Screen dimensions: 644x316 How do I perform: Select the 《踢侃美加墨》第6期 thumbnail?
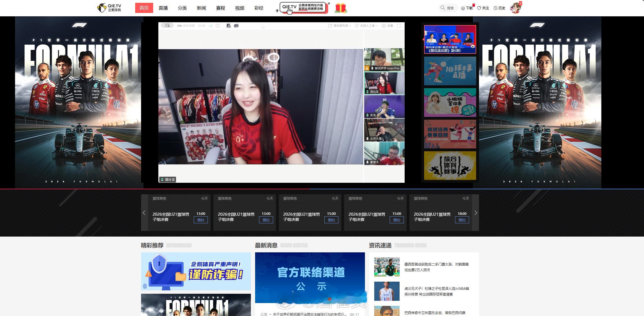point(450,39)
